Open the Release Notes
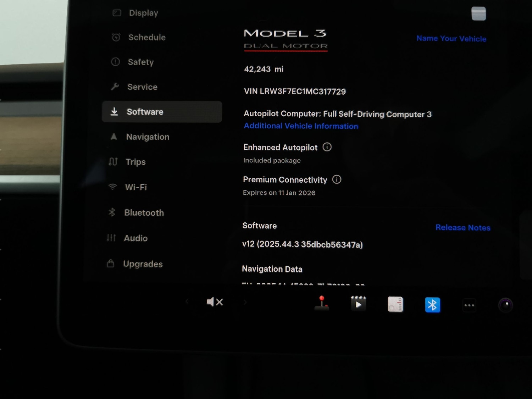 [x=463, y=227]
